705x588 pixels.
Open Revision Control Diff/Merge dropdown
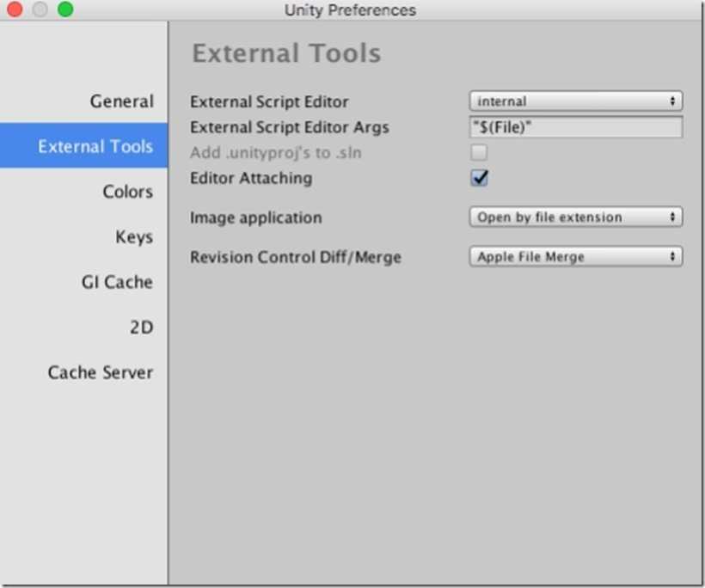click(576, 257)
